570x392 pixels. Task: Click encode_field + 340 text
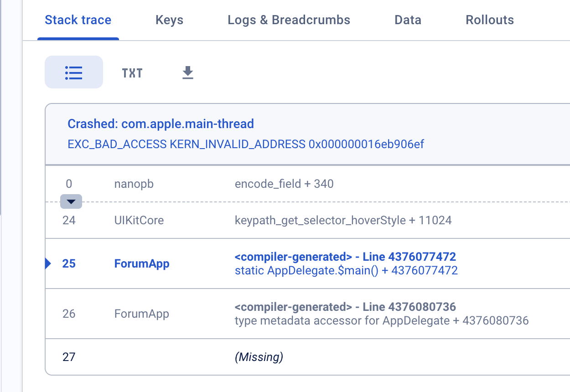click(284, 184)
